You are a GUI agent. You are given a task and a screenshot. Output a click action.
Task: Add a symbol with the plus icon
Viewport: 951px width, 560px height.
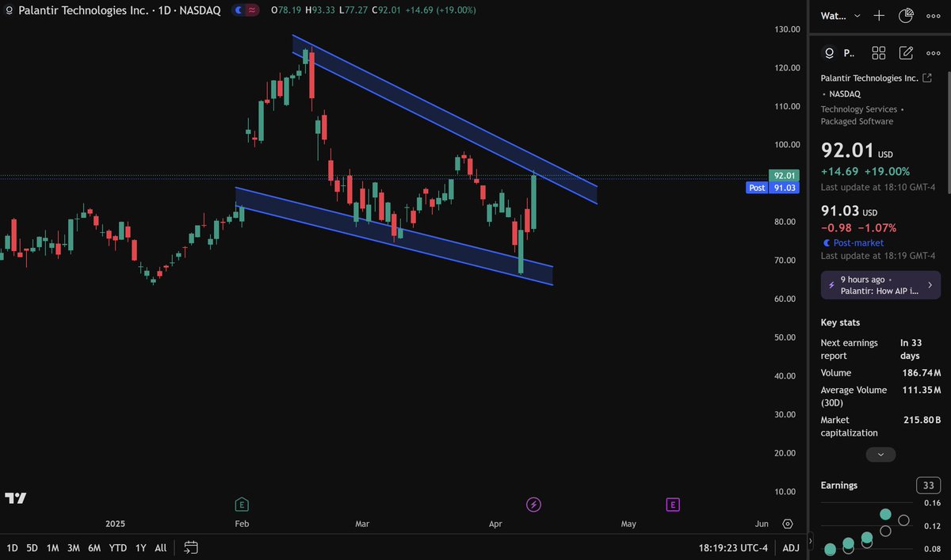click(879, 15)
